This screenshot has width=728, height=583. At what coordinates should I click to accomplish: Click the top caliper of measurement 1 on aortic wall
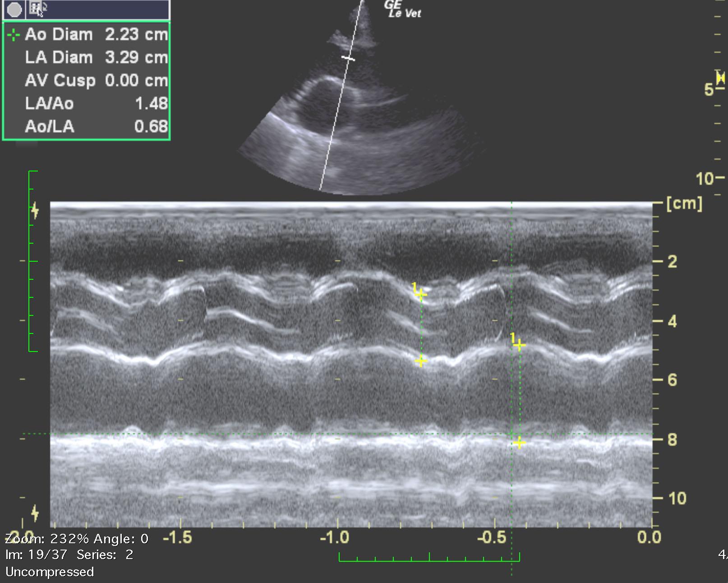click(420, 294)
